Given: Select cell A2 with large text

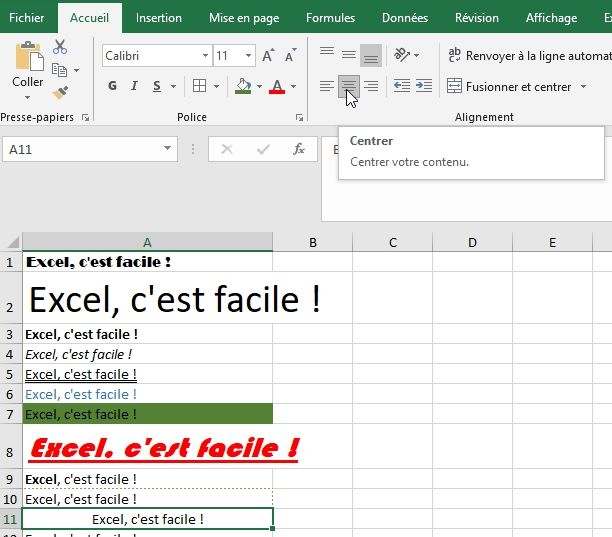Looking at the screenshot, I should (x=148, y=298).
